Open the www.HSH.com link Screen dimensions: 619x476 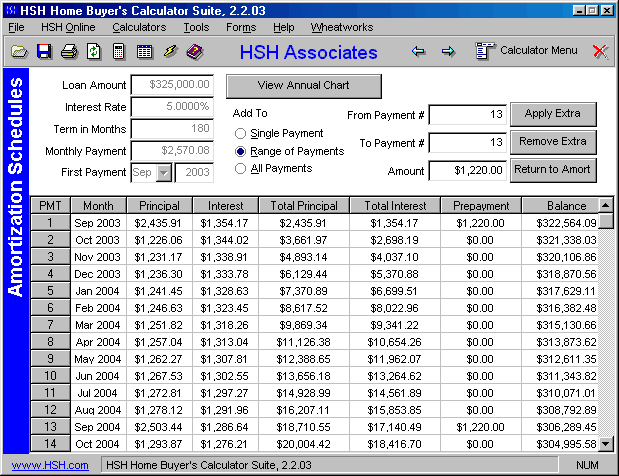(50, 465)
